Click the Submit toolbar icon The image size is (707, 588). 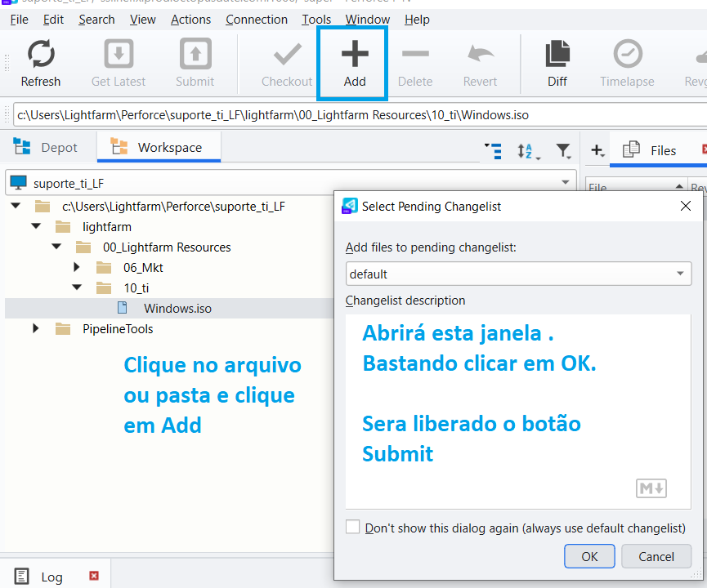click(x=195, y=54)
